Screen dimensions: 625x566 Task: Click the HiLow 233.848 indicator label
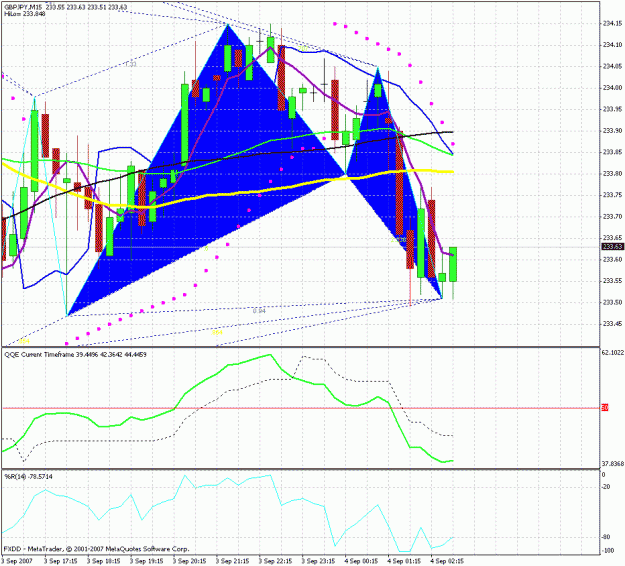click(24, 14)
